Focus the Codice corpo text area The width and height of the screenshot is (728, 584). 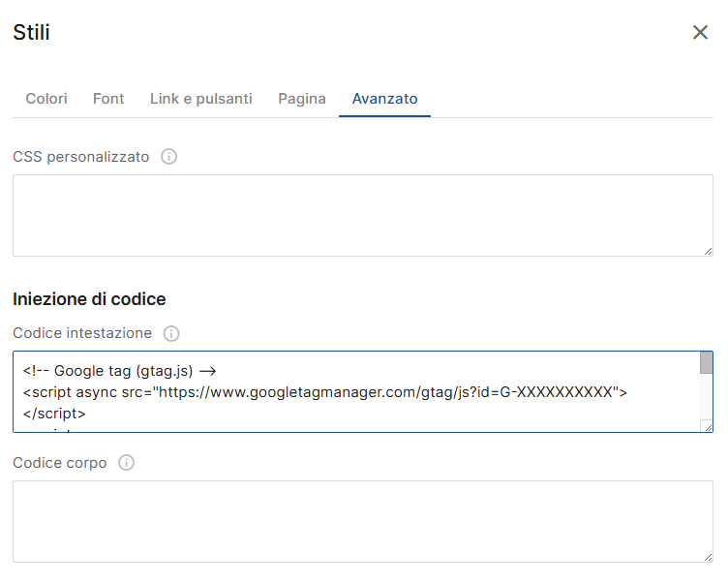(363, 522)
